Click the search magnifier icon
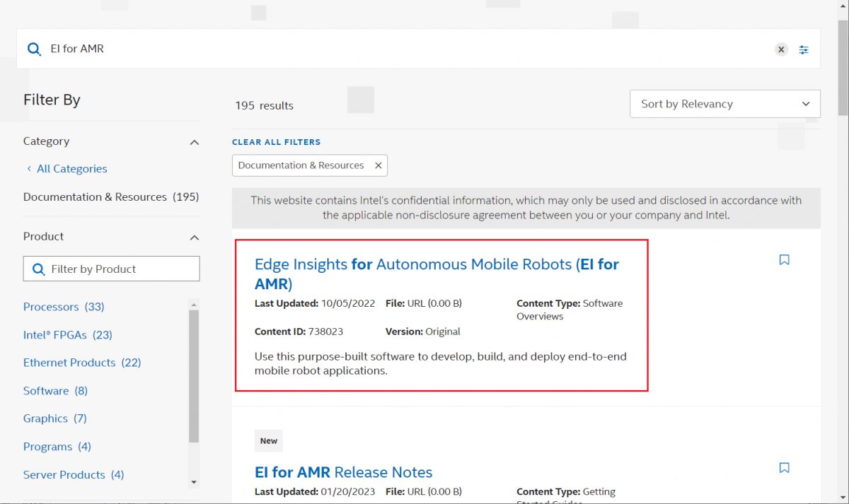 (x=34, y=49)
